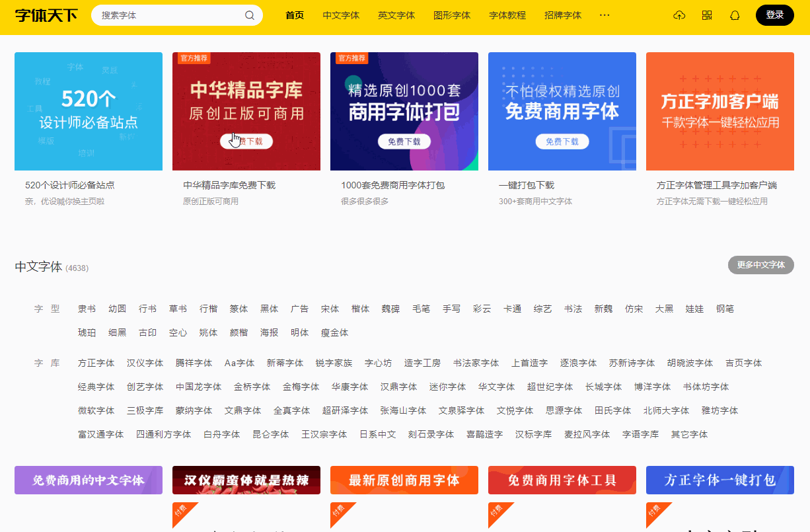Open 中华精品字库免费下载 title link
The width and height of the screenshot is (810, 532).
tap(229, 185)
